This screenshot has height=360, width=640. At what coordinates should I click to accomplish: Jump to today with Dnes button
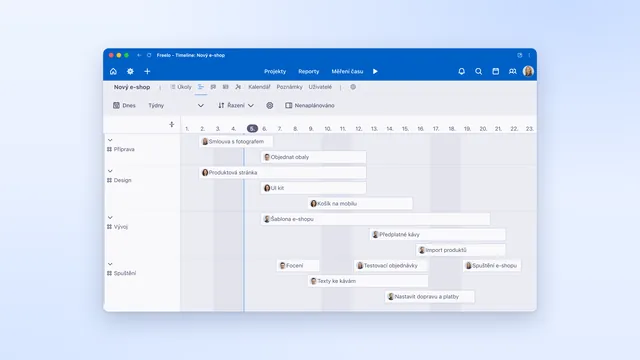pos(124,105)
